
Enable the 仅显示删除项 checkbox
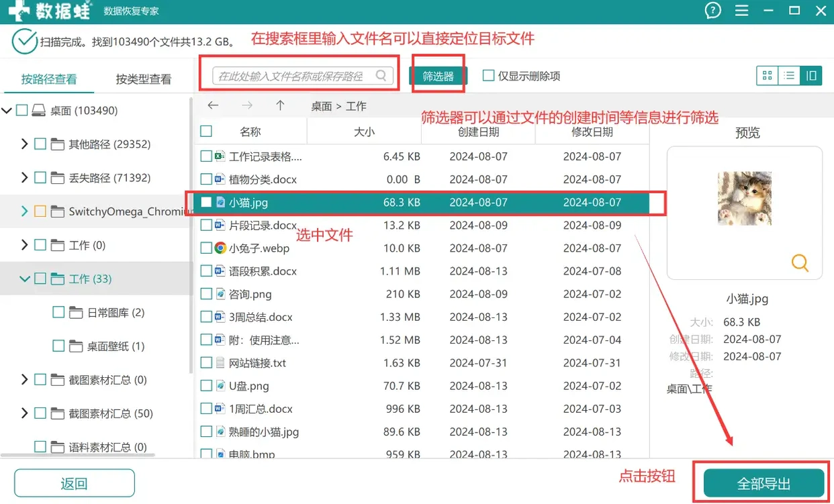pos(488,76)
